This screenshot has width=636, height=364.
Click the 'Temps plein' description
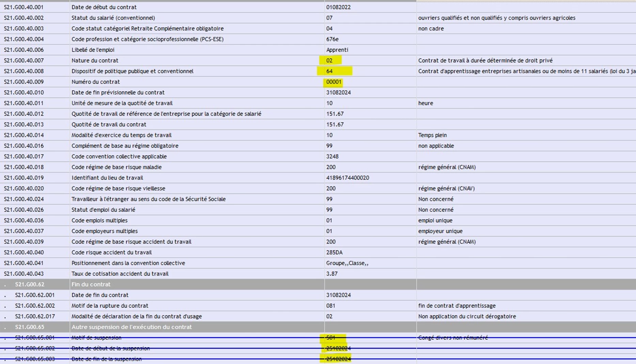[432, 135]
